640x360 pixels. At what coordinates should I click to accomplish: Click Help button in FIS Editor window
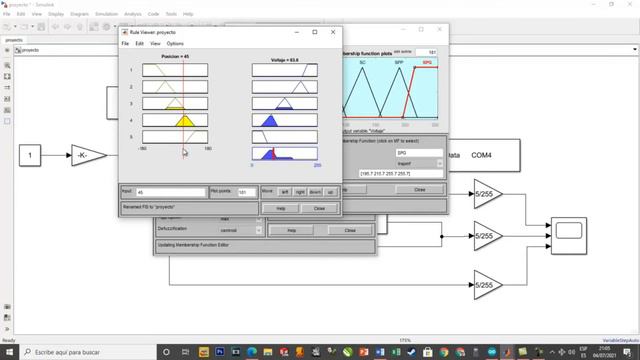point(291,231)
